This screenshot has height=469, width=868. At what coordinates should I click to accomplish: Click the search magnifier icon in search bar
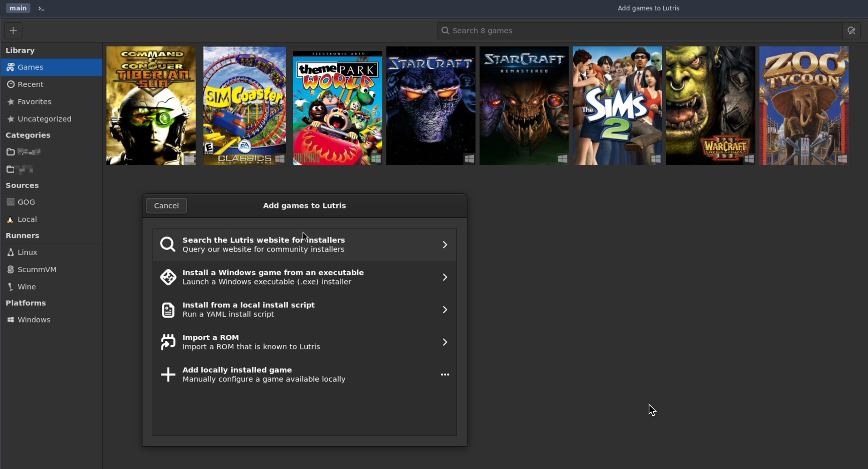(445, 31)
